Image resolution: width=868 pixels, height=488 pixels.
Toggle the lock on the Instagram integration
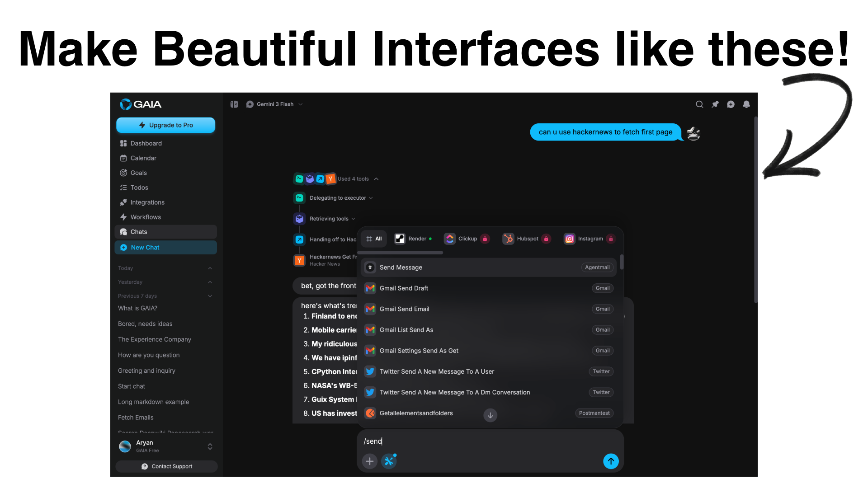point(611,239)
